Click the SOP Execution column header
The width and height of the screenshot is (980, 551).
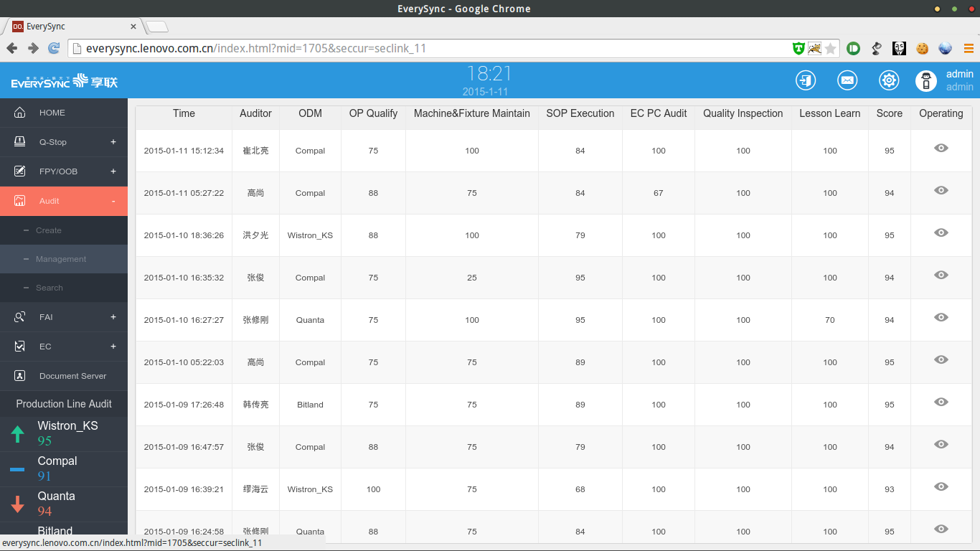point(580,113)
